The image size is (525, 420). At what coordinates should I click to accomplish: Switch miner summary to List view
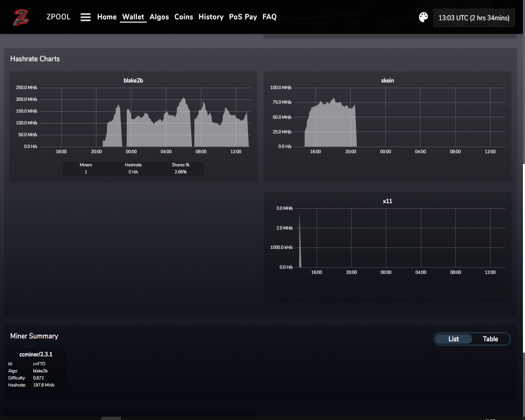454,339
